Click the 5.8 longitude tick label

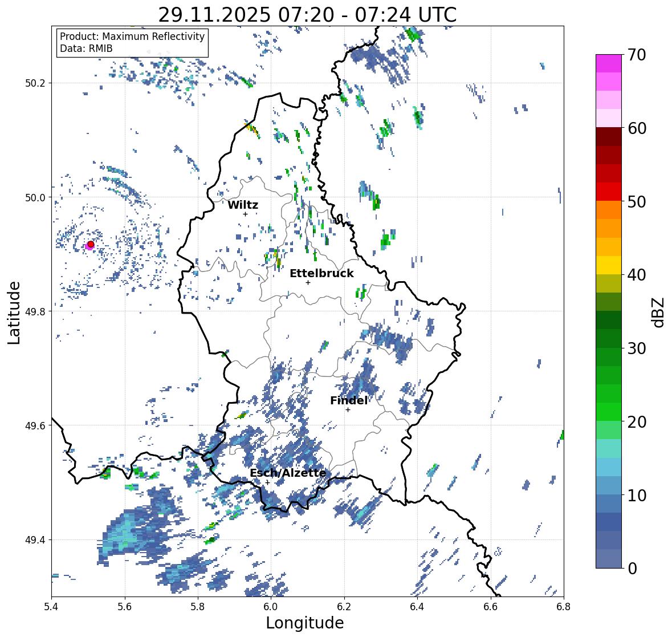click(x=198, y=607)
